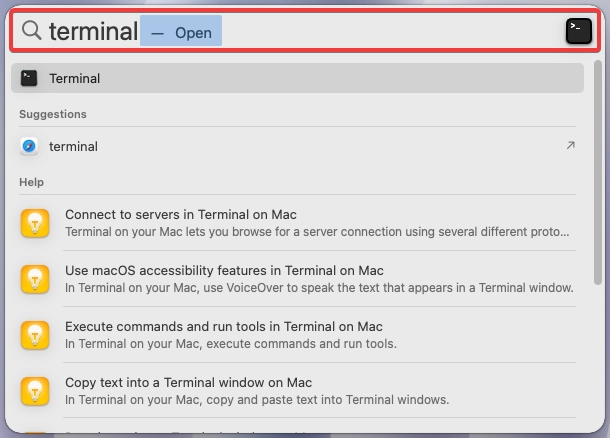Click the Suggestions section header
The height and width of the screenshot is (438, 610).
pyautogui.click(x=53, y=114)
